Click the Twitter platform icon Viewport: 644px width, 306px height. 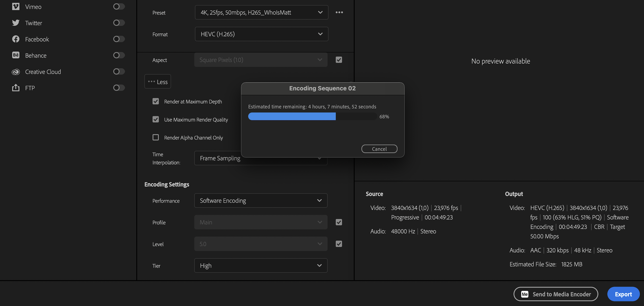click(x=15, y=23)
